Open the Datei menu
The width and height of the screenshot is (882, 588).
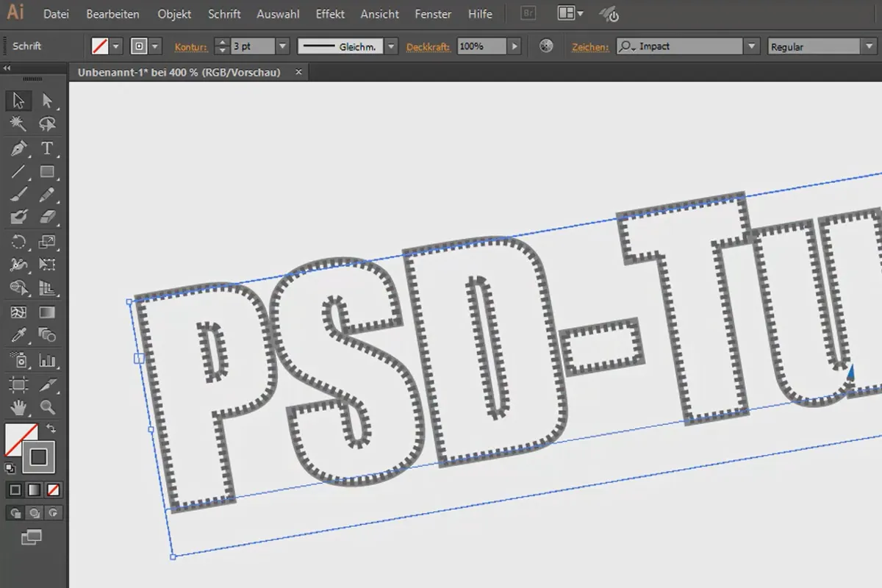tap(56, 14)
